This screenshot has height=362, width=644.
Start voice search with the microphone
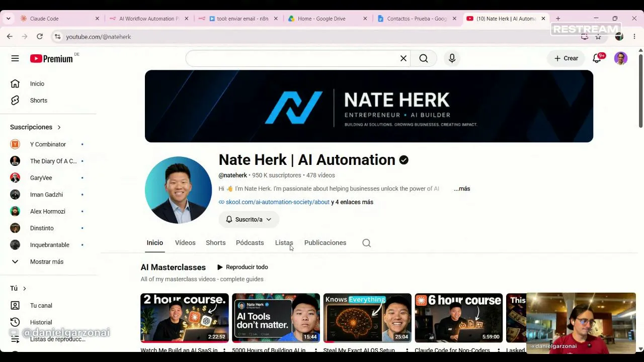coord(452,58)
